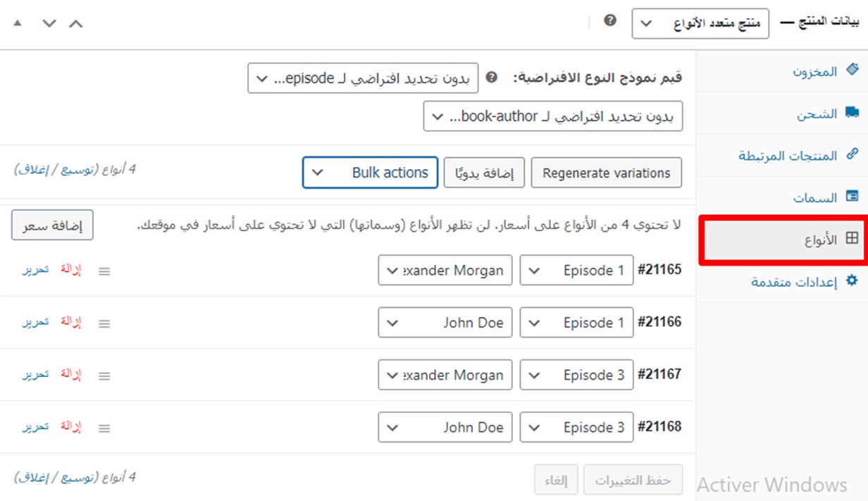
Task: Open the منتج متعدد الأنواع product type dropdown
Action: coord(700,24)
